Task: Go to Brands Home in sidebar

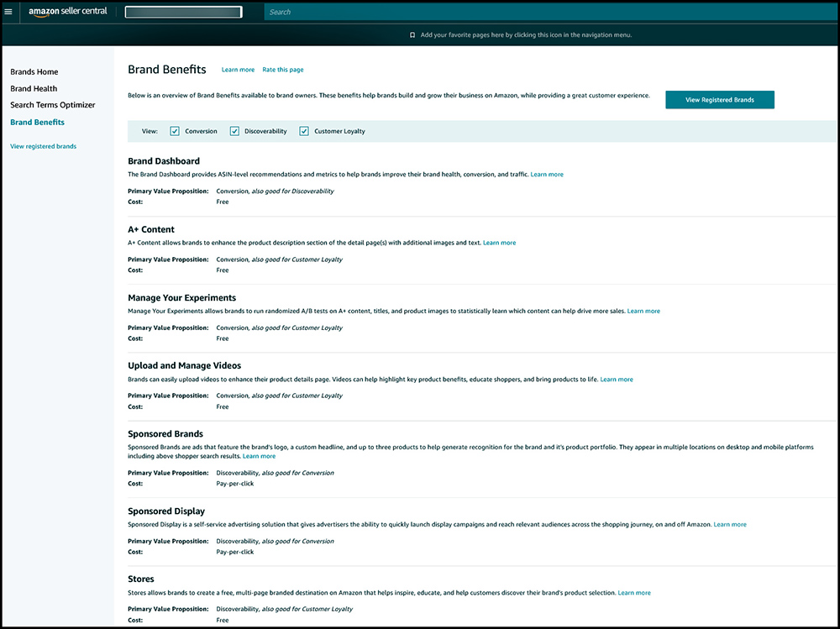Action: [x=34, y=72]
